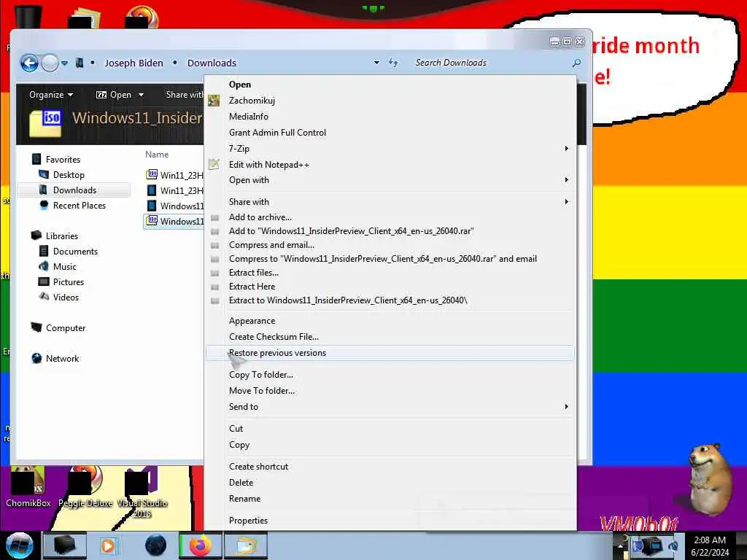
Task: Open Firefox from the taskbar
Action: click(201, 545)
